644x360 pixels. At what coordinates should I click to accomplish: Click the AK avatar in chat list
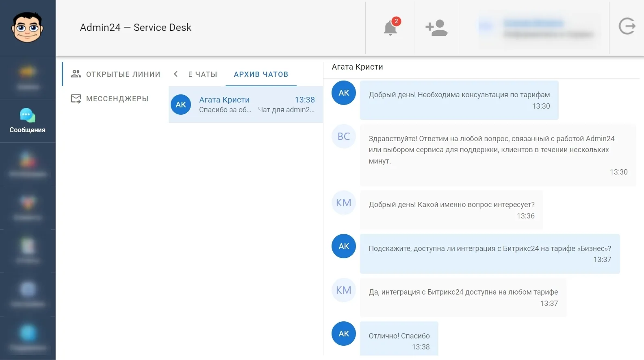181,105
